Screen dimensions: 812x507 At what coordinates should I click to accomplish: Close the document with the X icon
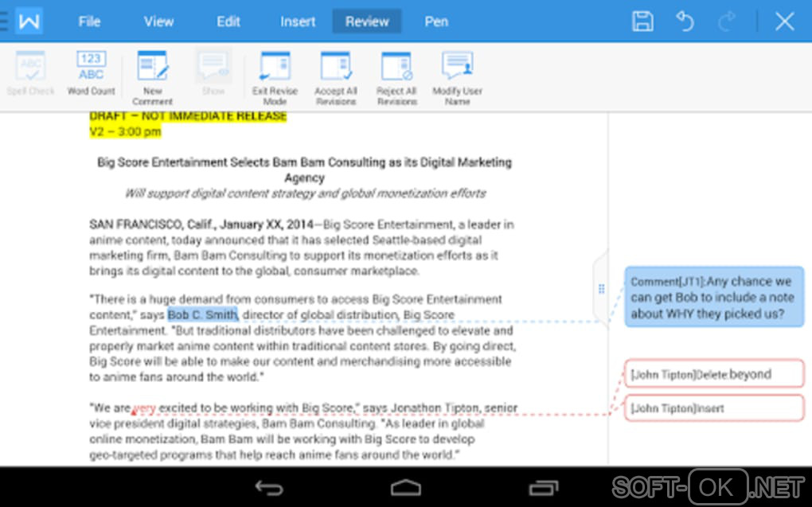[x=785, y=21]
